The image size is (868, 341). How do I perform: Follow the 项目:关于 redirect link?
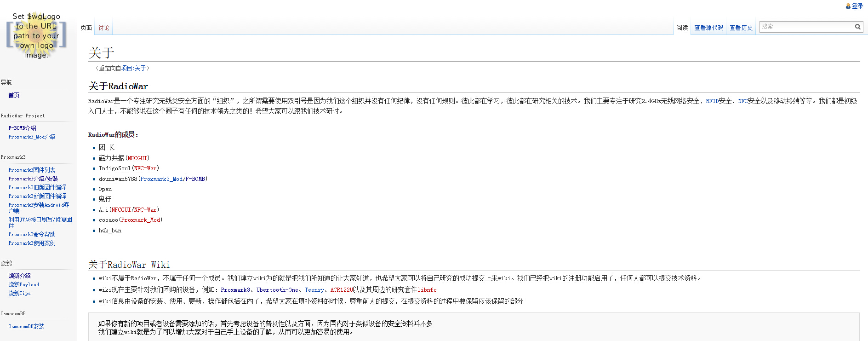point(133,68)
